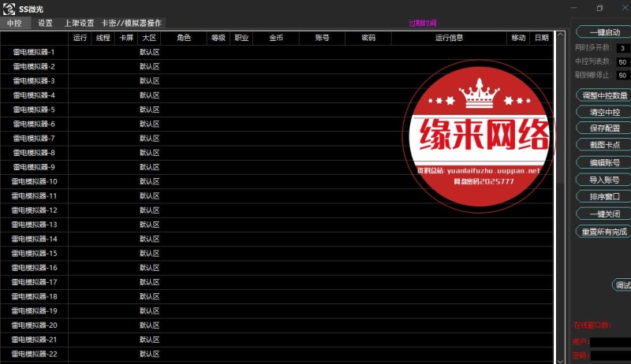Click the 调整中控数量 button
Screen dimensions: 631x364
(x=604, y=95)
